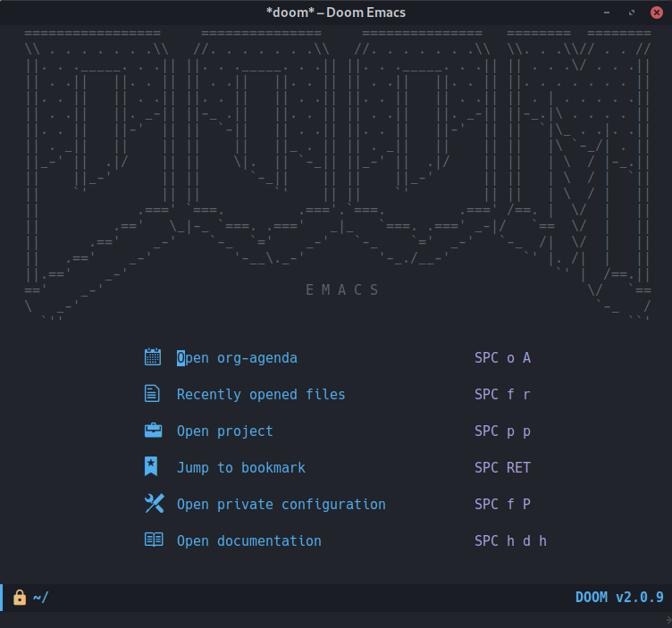Select Recently opened files

click(x=261, y=395)
